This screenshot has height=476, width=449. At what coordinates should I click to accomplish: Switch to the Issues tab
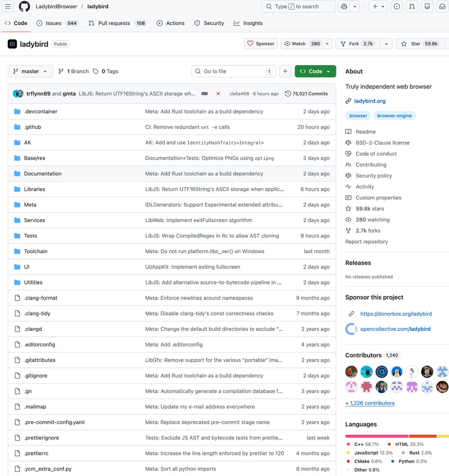tap(58, 23)
